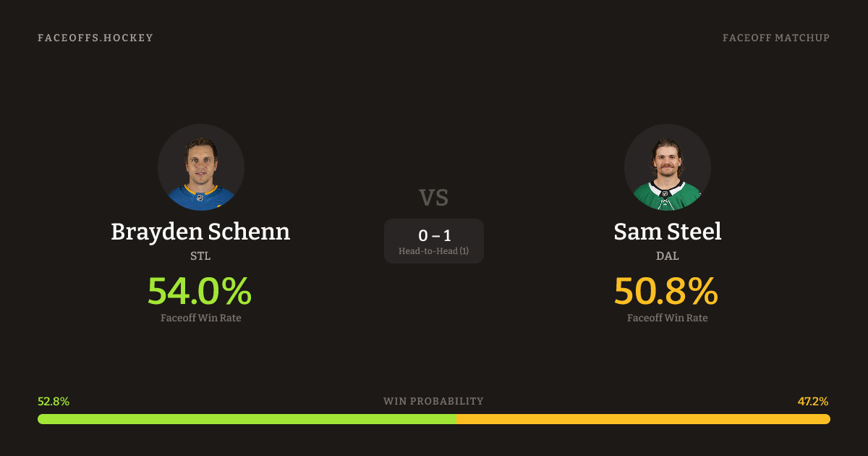Click Faceoff Win Rate label under Steel

tap(668, 318)
